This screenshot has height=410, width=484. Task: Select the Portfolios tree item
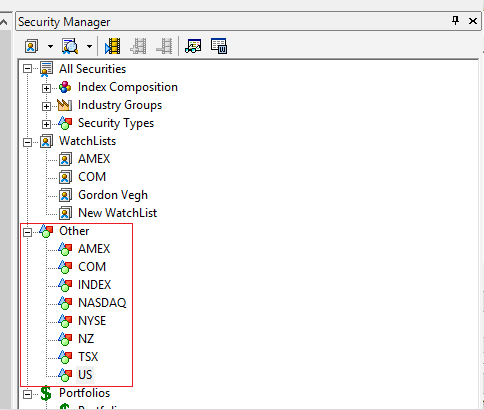(84, 393)
